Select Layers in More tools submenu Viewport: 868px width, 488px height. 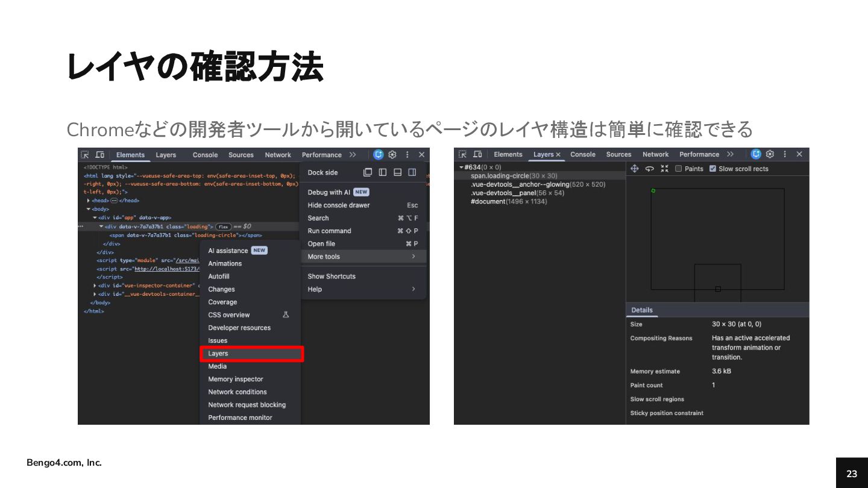pyautogui.click(x=251, y=354)
